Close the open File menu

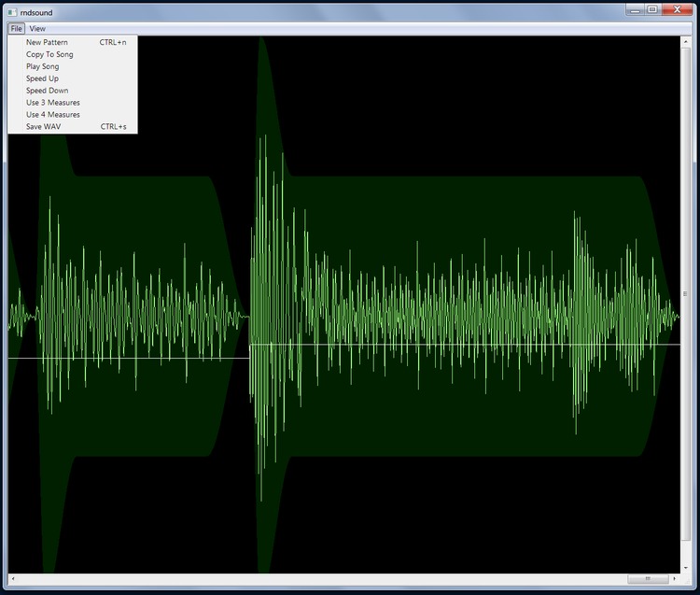[17, 29]
